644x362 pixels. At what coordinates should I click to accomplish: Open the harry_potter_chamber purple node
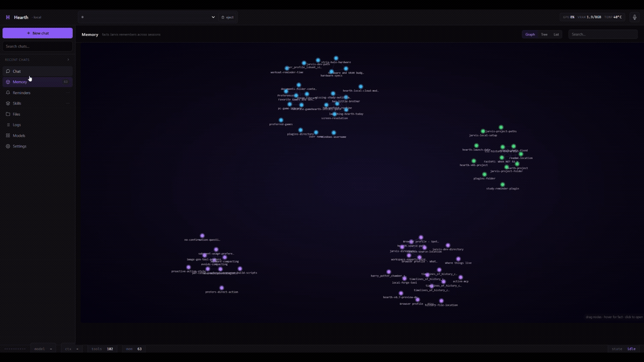point(389,272)
